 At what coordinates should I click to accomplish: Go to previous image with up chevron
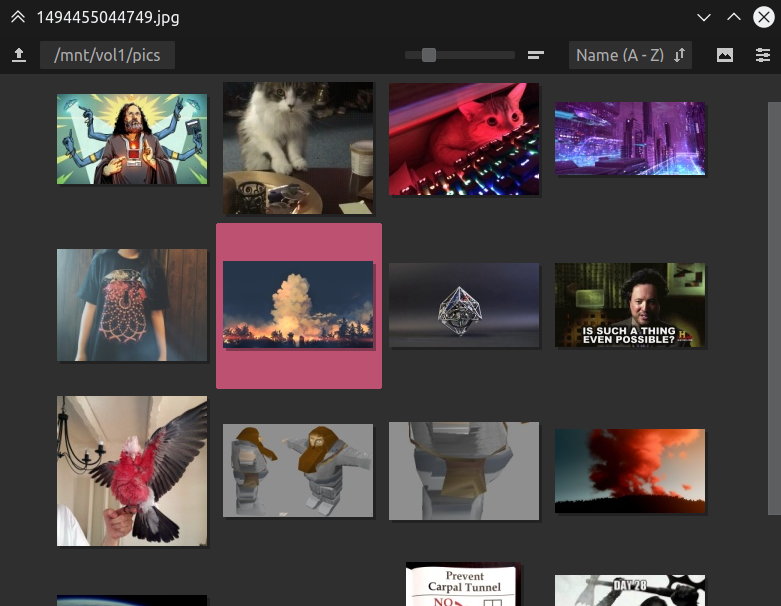pyautogui.click(x=734, y=17)
